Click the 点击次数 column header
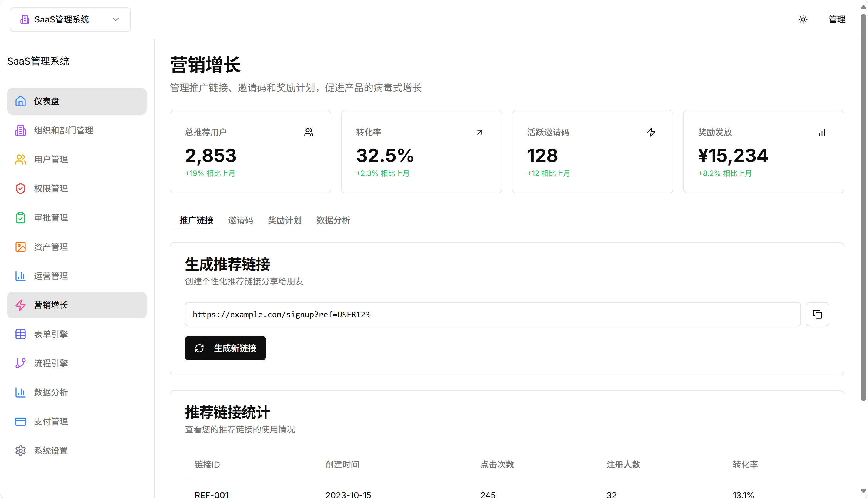Screen dimensions: 868x498 (x=497, y=464)
